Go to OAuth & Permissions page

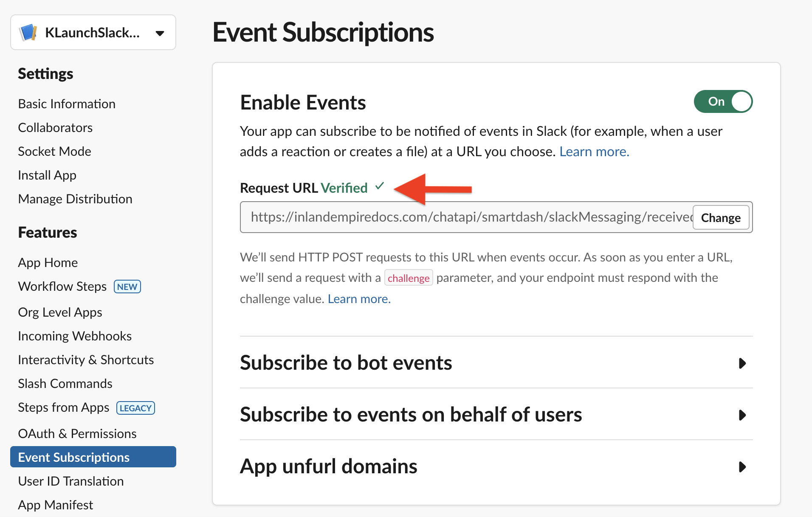[x=77, y=433]
